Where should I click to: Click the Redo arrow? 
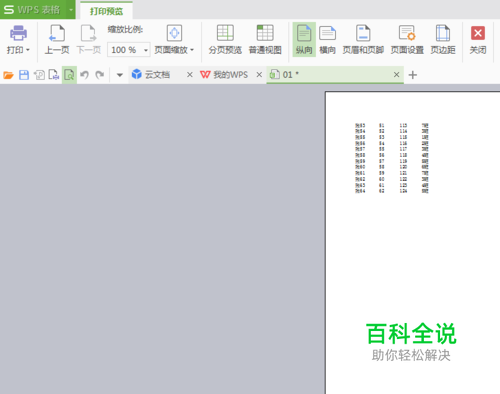(x=100, y=75)
